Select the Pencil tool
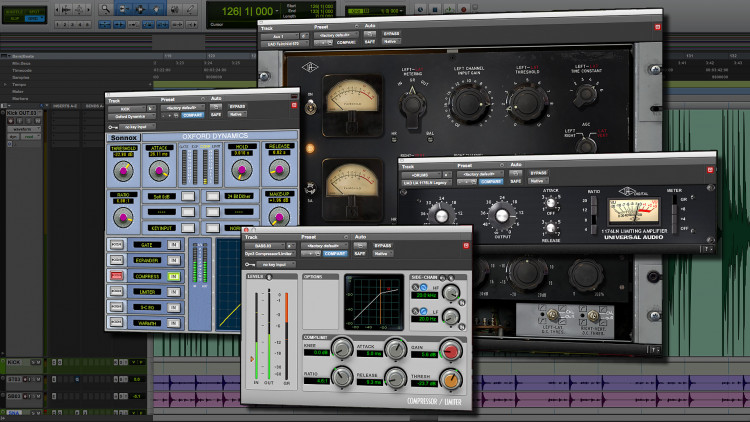This screenshot has height=422, width=750. pos(190,9)
